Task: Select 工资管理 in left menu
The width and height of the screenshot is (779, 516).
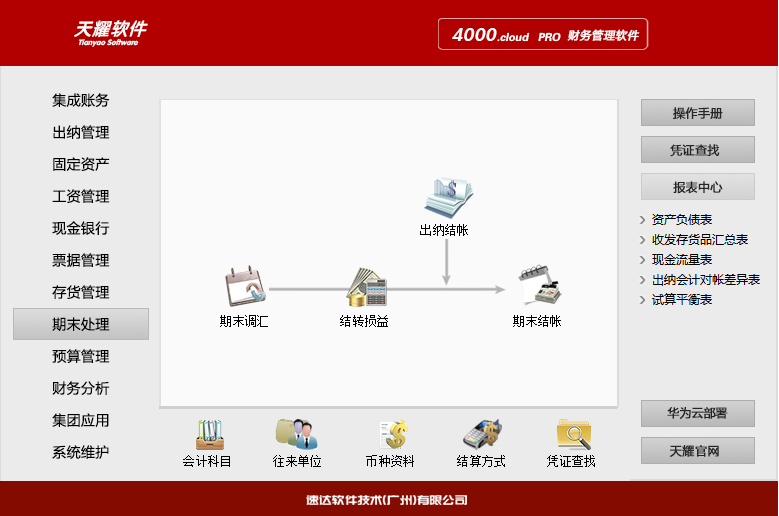Action: tap(80, 196)
